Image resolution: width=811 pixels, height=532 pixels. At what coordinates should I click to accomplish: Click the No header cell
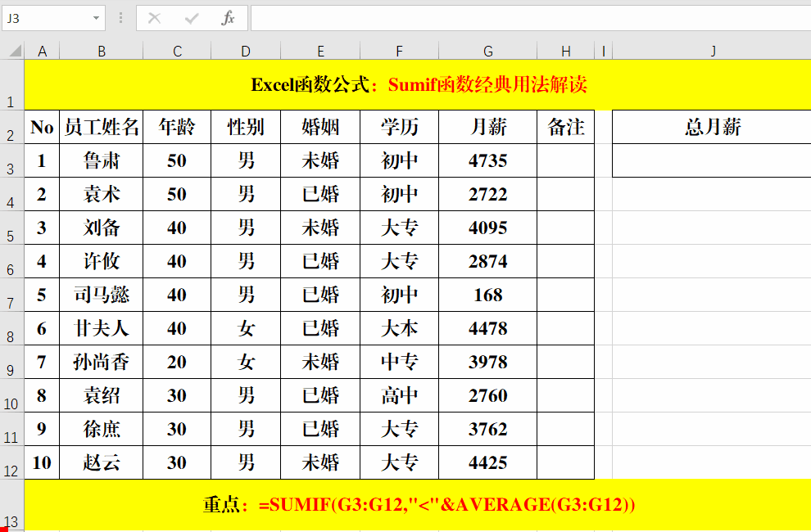click(42, 127)
